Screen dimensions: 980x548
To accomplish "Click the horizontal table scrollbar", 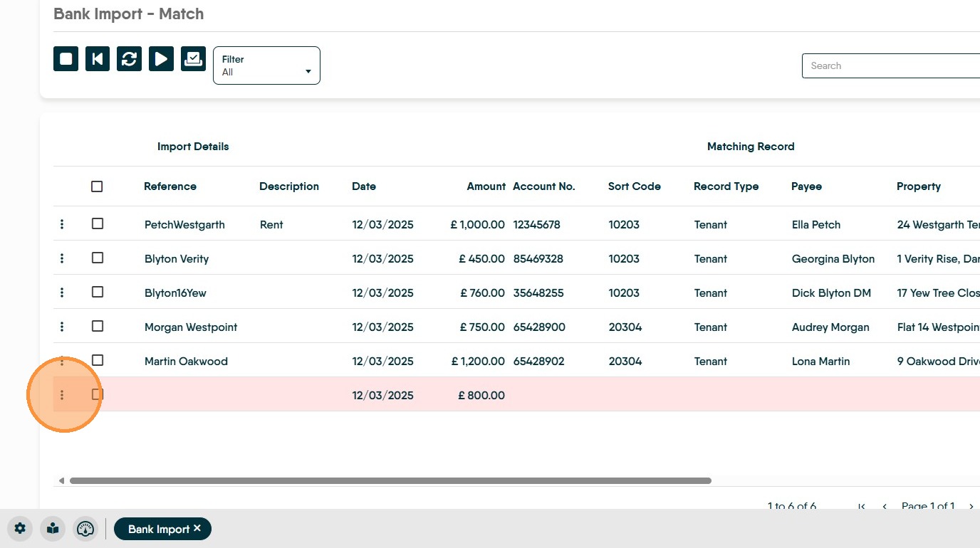I will pos(390,481).
